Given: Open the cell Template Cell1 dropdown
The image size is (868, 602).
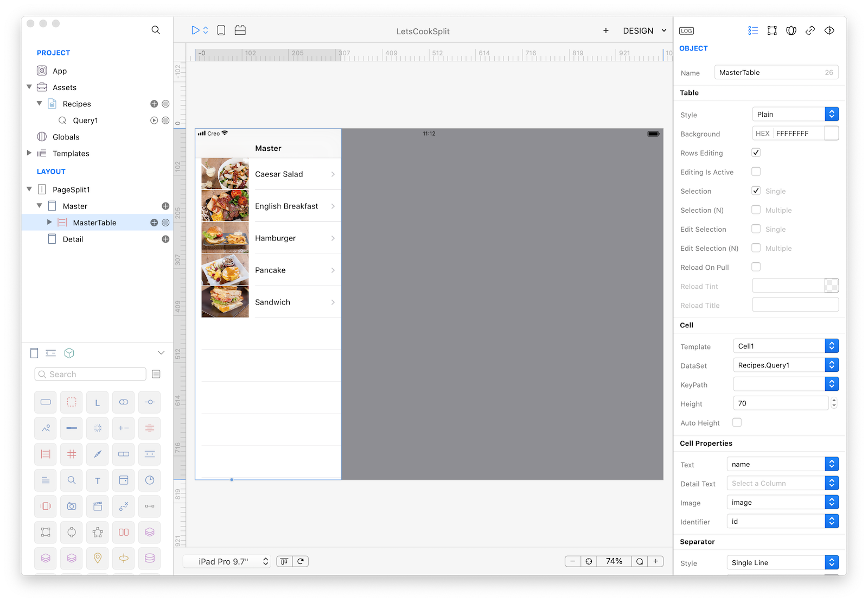Looking at the screenshot, I should click(x=786, y=346).
